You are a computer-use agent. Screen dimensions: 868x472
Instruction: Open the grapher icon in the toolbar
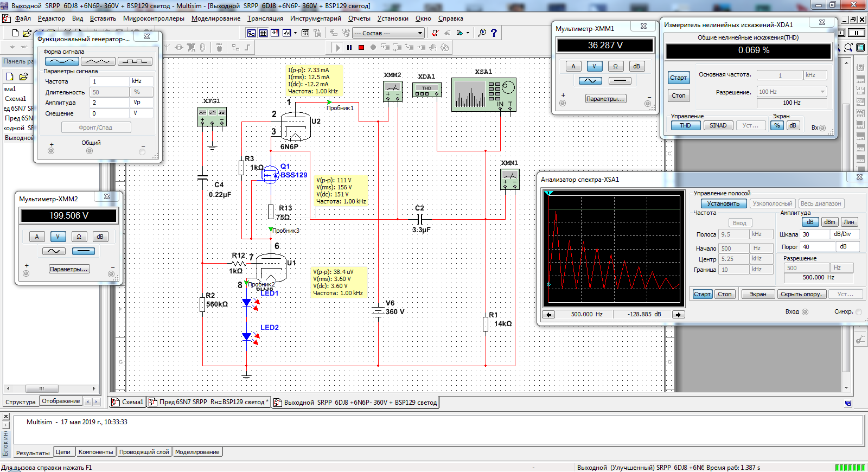tap(287, 33)
